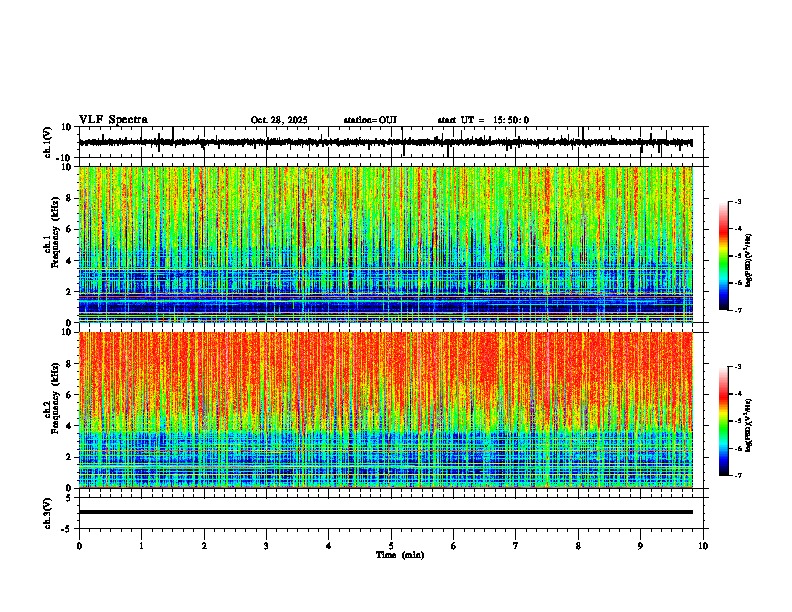Click the '-5' tick on ch.3(V) axis
Screen dimensions: 792x612
(x=68, y=529)
